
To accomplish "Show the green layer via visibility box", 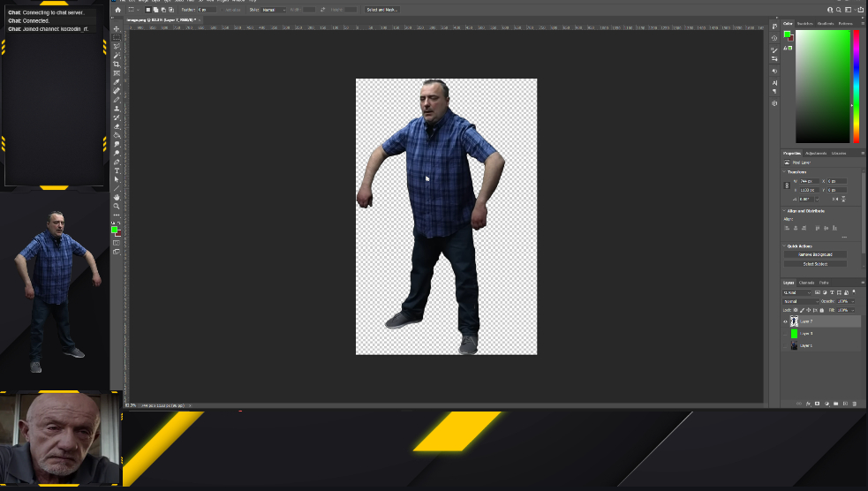I will (785, 334).
